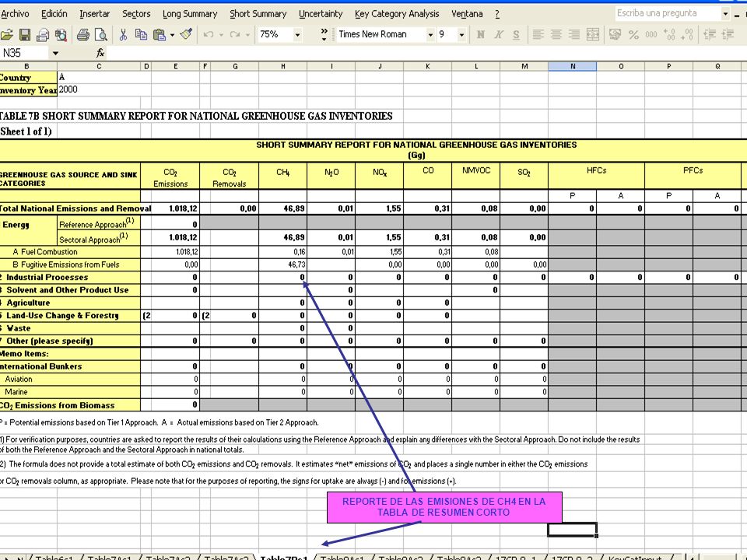Click the 'Agriculture' row label
Image resolution: width=747 pixels, height=560 pixels.
coord(28,303)
